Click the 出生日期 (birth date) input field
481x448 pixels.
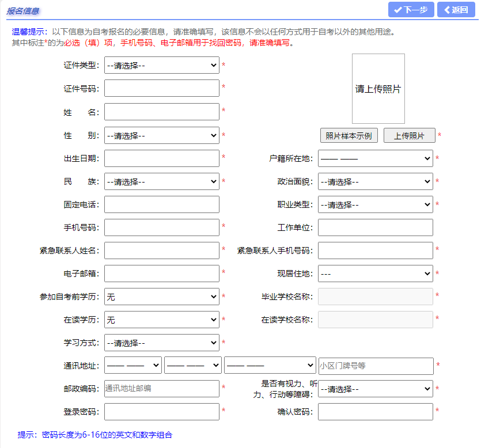click(x=161, y=158)
